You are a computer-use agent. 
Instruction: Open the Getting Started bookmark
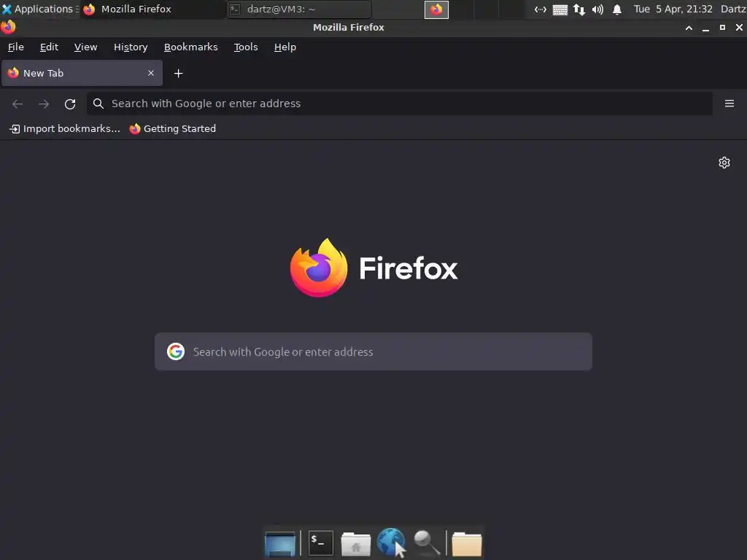tap(173, 128)
